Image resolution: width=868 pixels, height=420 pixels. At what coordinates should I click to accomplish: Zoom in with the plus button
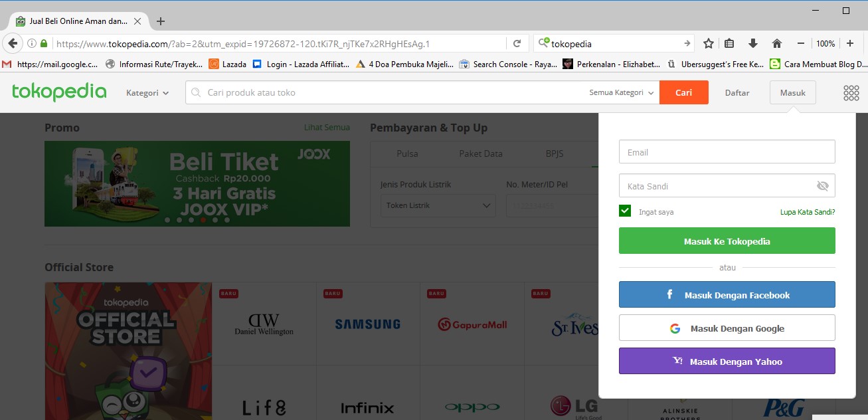[850, 44]
